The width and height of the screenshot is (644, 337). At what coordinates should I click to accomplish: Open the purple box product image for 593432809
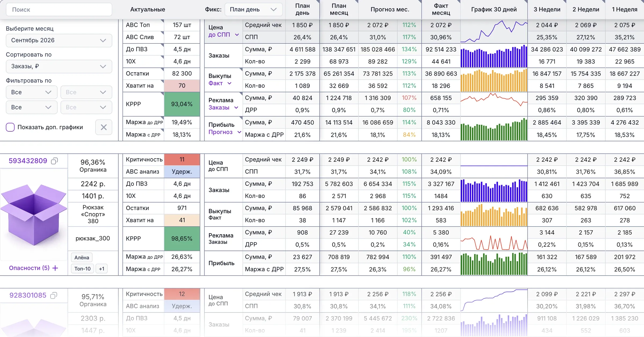pos(34,214)
